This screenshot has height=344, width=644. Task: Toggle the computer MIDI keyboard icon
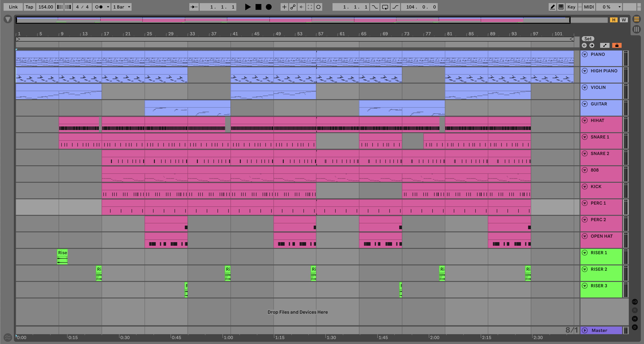[x=561, y=7]
